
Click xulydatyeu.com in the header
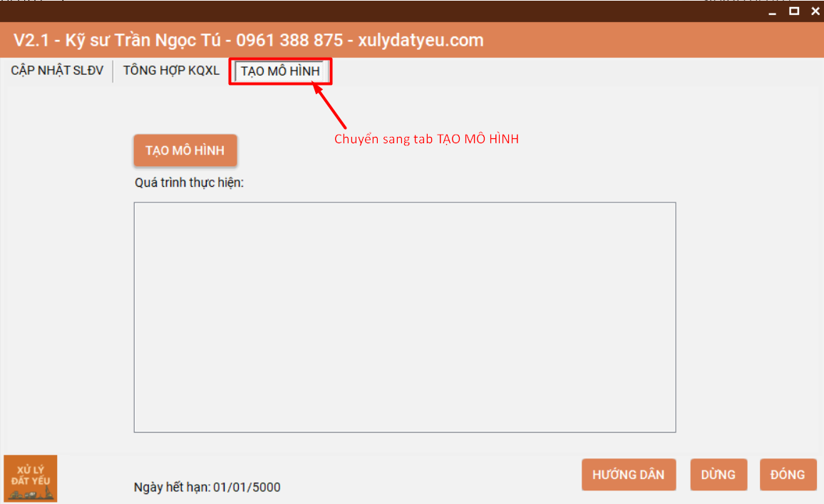423,40
